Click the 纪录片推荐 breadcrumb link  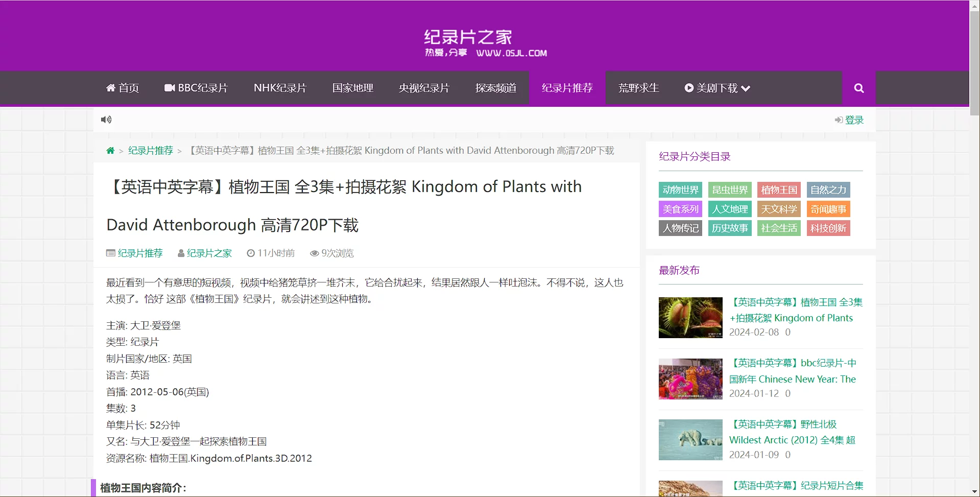point(151,151)
